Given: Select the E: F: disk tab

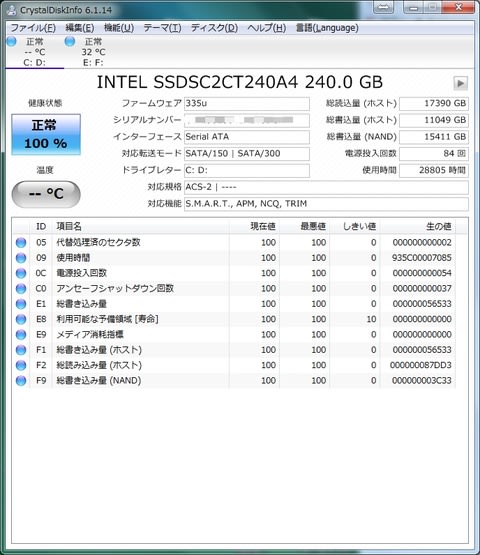Looking at the screenshot, I should [93, 52].
